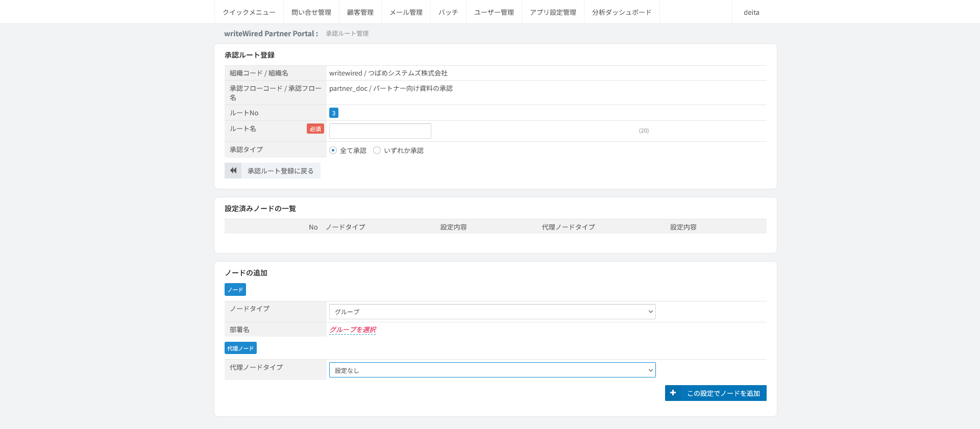Screen dimensions: 980x429
Task: Click the 承認ルート登録 heading
Action: (x=250, y=55)
